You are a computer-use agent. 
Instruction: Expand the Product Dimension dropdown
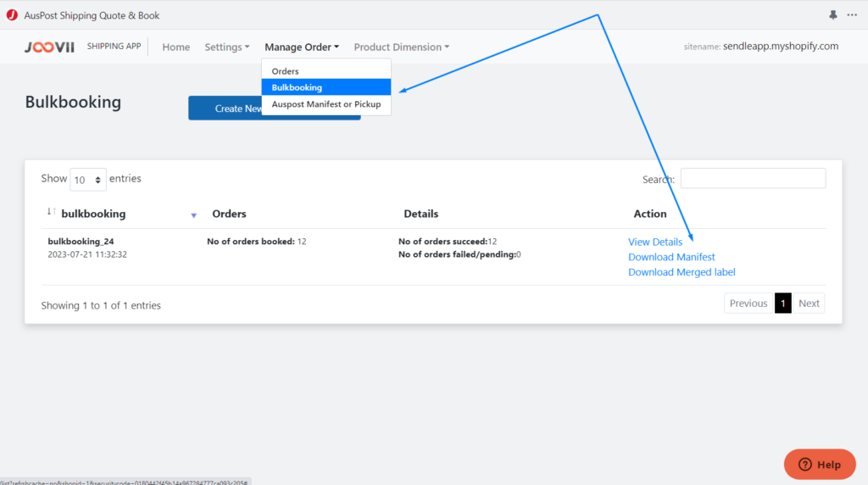(x=401, y=47)
